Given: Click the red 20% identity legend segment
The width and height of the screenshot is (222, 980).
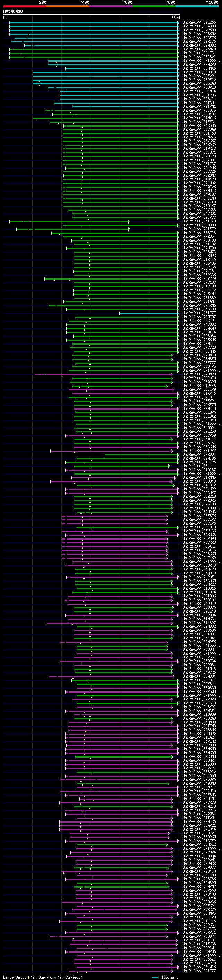Looking at the screenshot, I should 25,6.
